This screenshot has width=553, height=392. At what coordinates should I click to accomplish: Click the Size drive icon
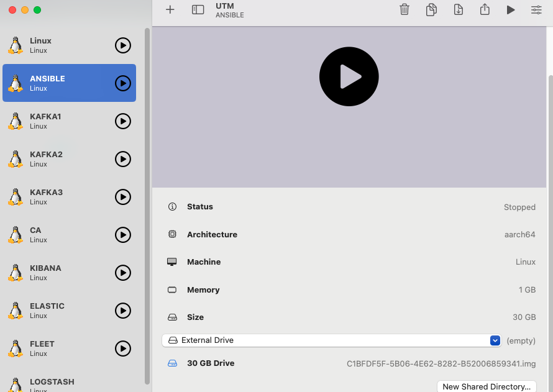click(172, 317)
